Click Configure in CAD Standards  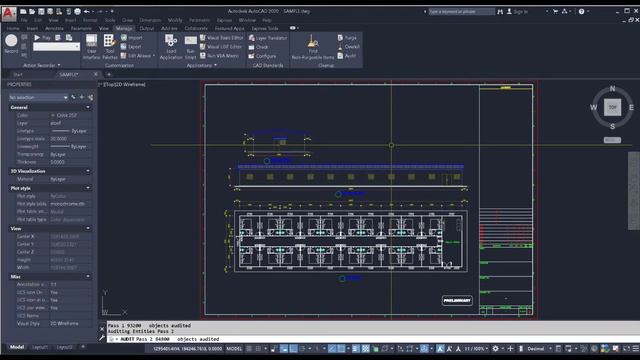coord(262,56)
